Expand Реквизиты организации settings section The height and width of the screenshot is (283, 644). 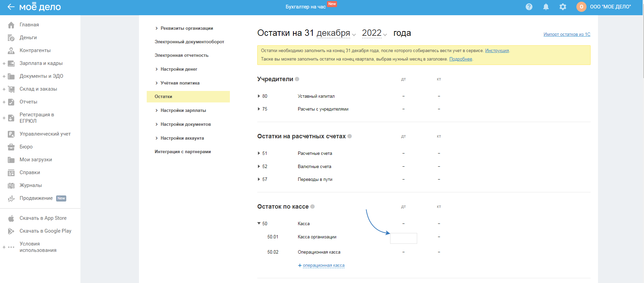click(184, 28)
